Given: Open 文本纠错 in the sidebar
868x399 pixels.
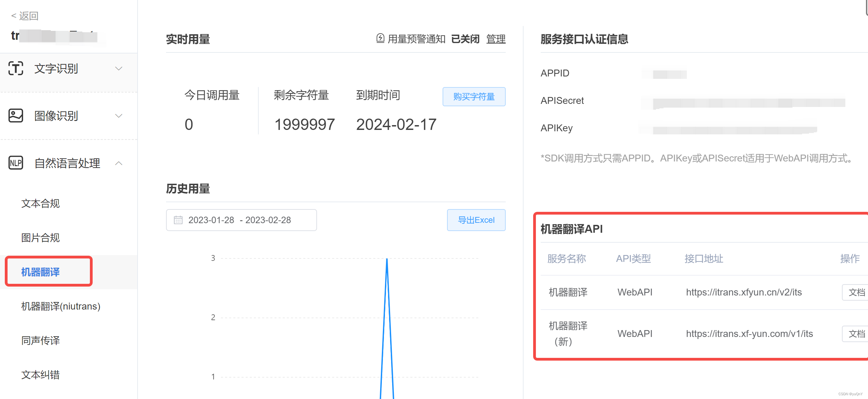Looking at the screenshot, I should tap(40, 375).
